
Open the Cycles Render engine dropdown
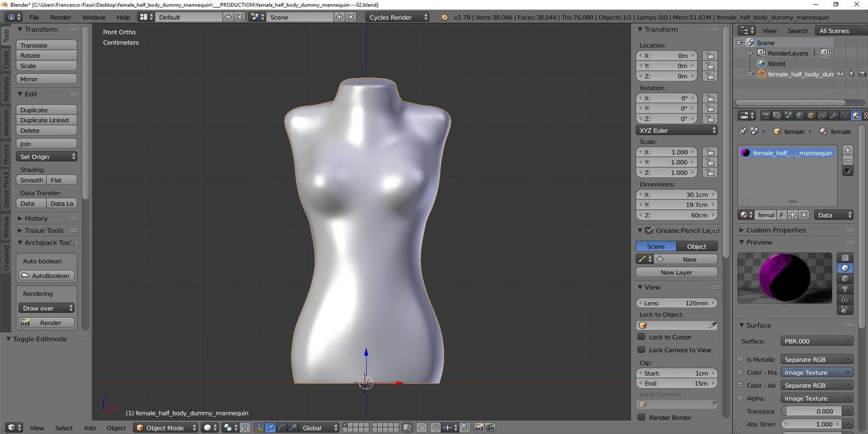398,17
